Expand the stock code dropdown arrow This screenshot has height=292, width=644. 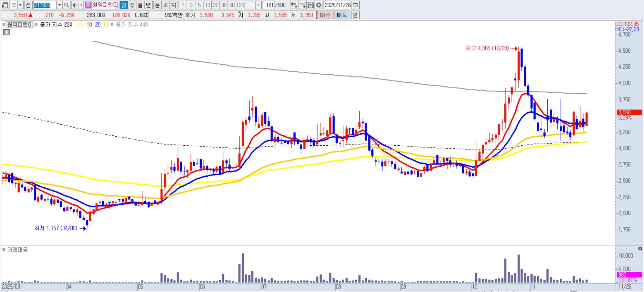59,5
